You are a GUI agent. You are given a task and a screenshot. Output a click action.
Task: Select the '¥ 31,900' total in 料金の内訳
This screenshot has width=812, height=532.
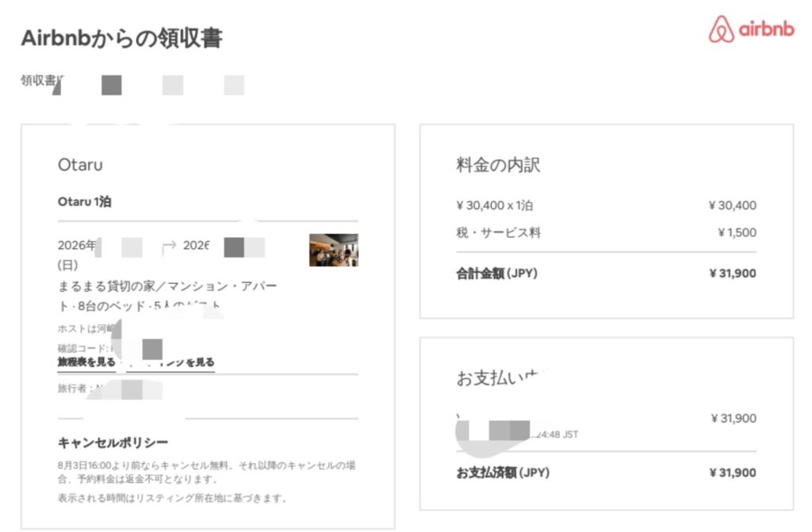coord(733,273)
